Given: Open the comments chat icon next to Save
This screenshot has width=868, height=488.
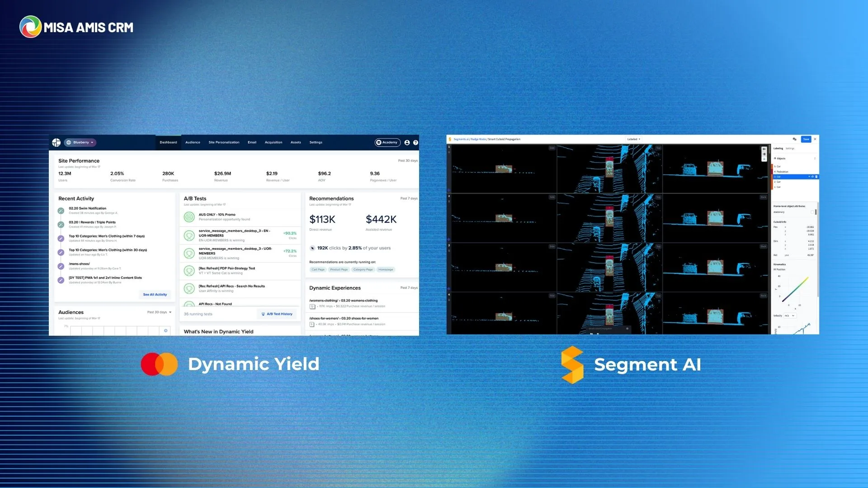Looking at the screenshot, I should 794,139.
